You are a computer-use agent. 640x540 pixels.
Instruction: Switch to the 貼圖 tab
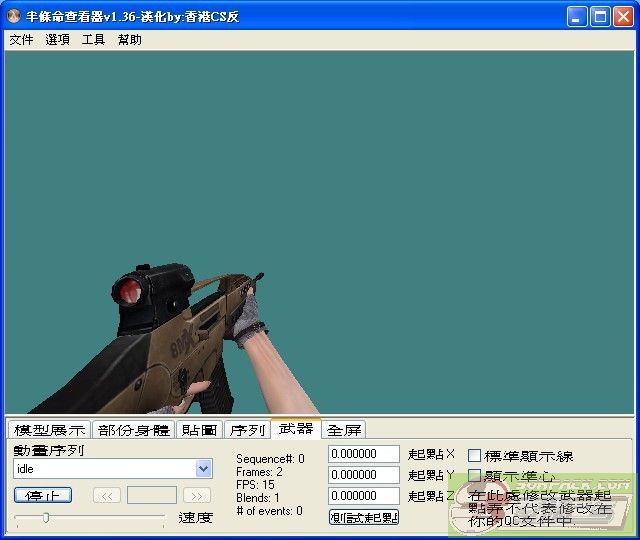pyautogui.click(x=199, y=430)
